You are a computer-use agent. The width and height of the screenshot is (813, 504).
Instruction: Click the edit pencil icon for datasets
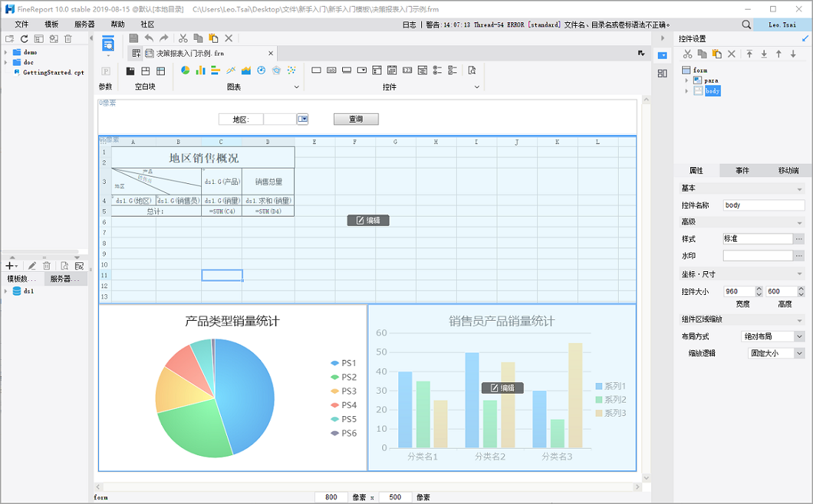tap(32, 266)
